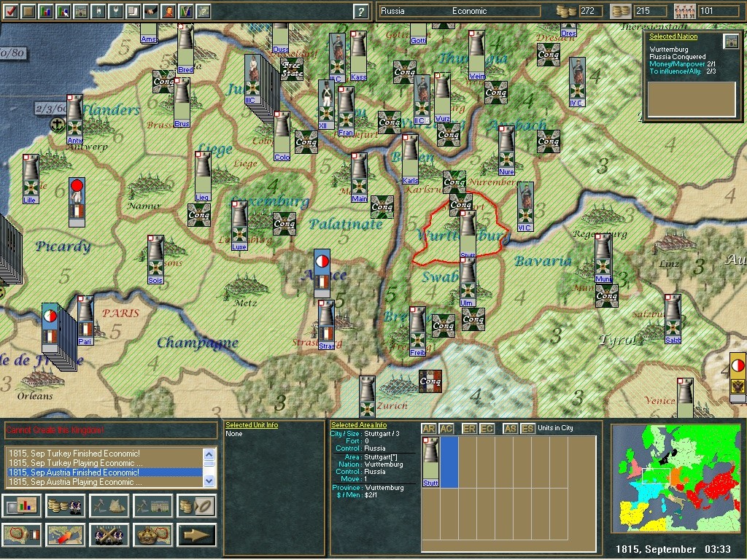This screenshot has width=747, height=560.
Task: Click the gold arrow end turn button
Action: [x=197, y=534]
